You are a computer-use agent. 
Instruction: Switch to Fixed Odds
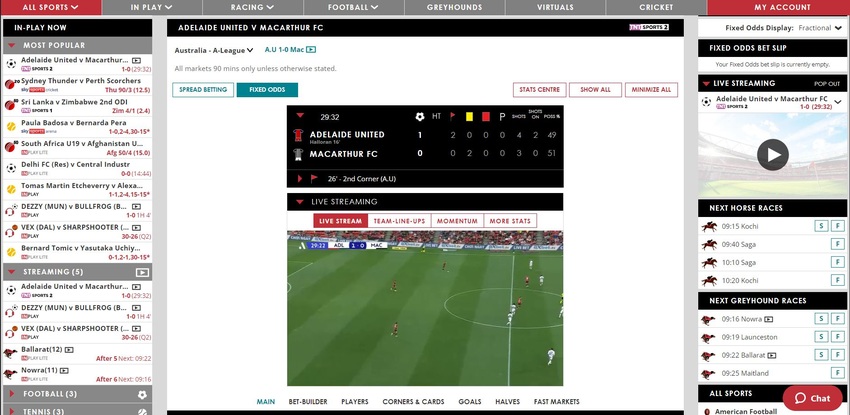[267, 90]
